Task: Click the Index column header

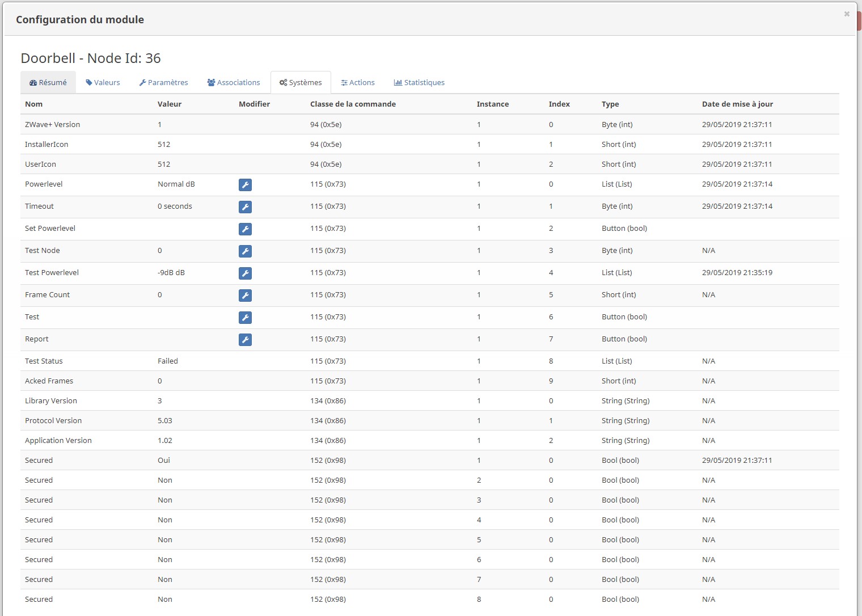Action: click(x=559, y=104)
